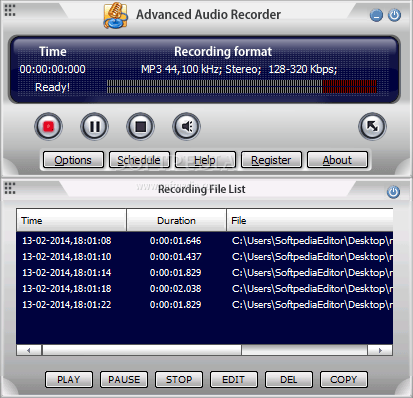Click the grid icon in Recording File List panel
The image size is (413, 398).
10,188
